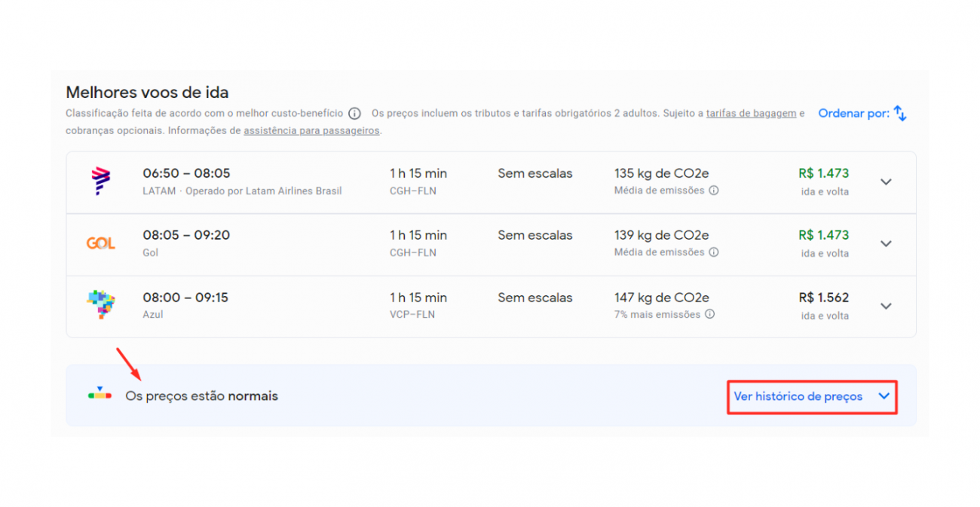Open the assistência para passageiros link

pos(311,130)
